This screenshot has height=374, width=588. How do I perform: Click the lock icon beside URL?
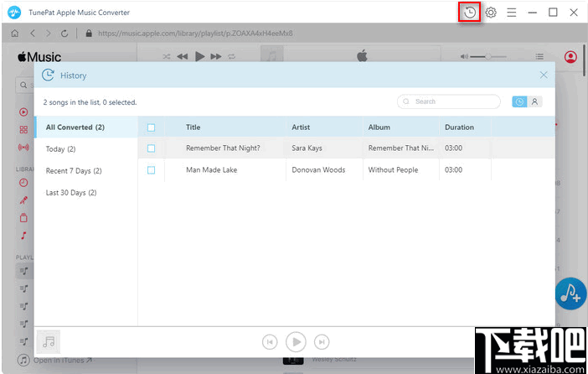click(89, 33)
